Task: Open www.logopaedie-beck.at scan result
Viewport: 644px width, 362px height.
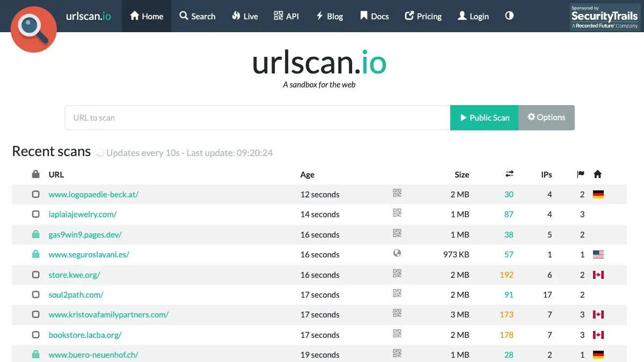Action: click(93, 194)
